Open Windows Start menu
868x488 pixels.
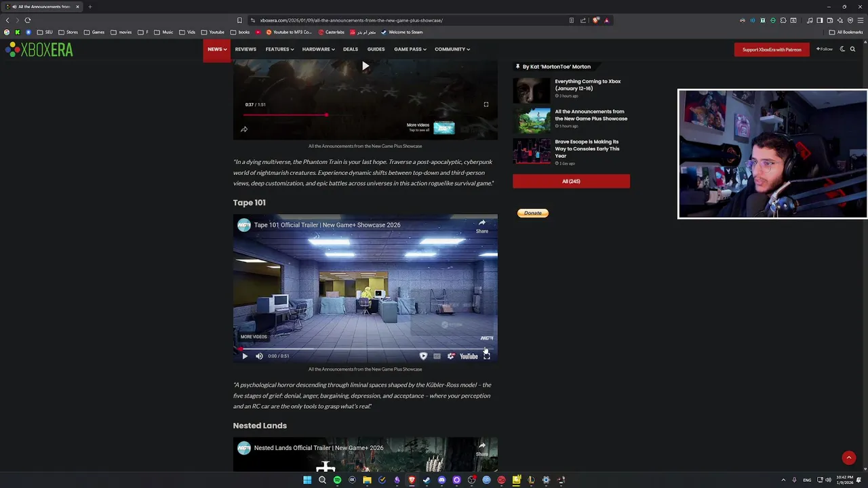click(x=307, y=480)
